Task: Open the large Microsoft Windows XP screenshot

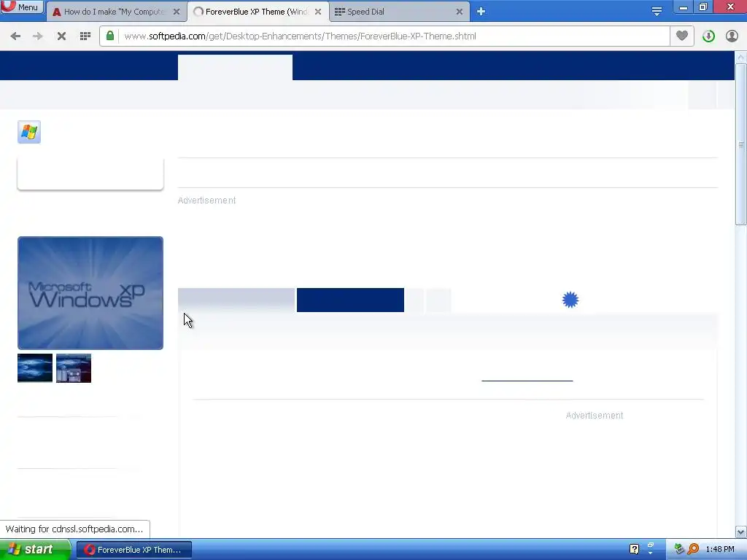Action: click(x=90, y=293)
